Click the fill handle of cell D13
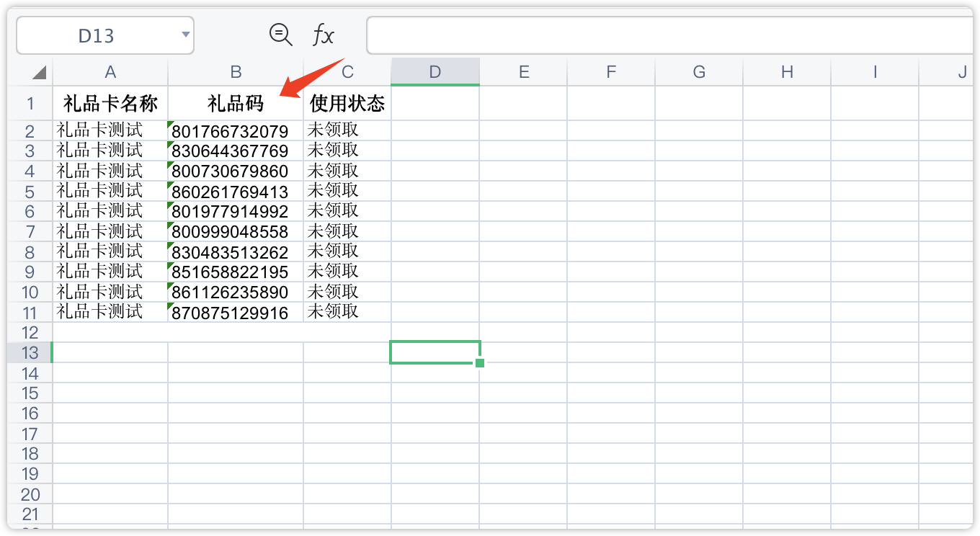 (x=480, y=363)
